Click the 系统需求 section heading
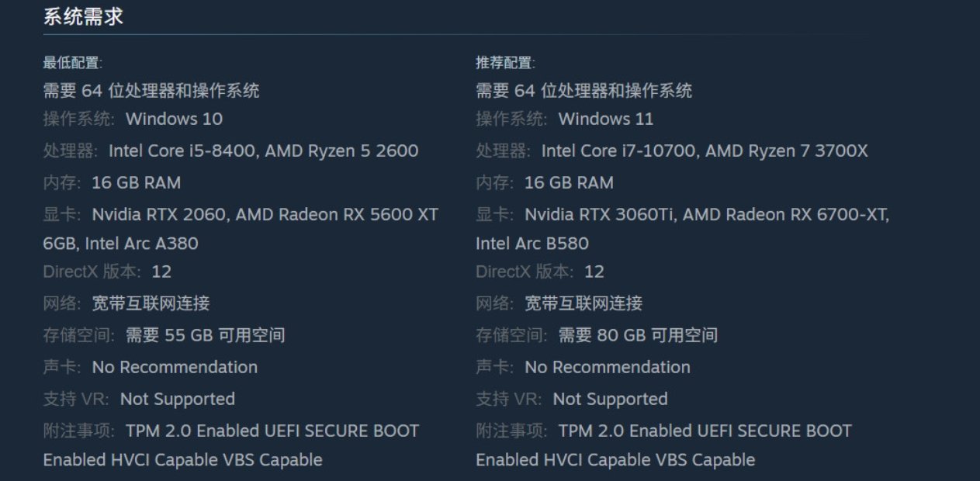 (x=83, y=17)
